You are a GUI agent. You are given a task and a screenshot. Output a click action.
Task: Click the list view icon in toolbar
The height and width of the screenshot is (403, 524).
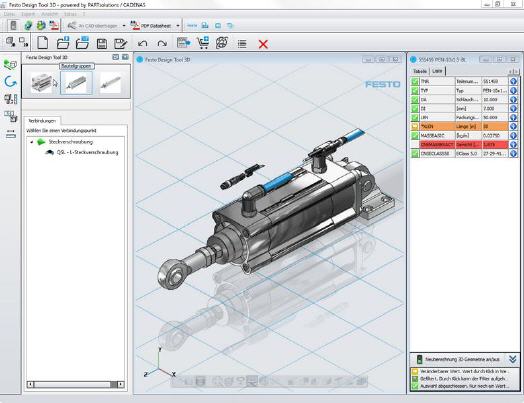tap(242, 44)
